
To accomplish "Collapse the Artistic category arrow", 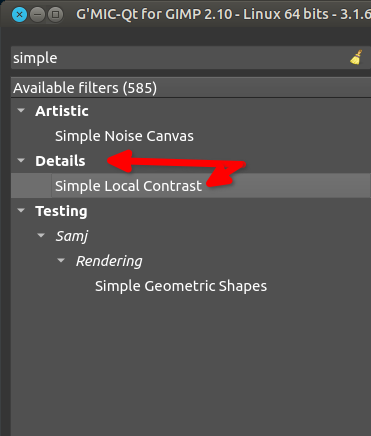I will point(21,110).
